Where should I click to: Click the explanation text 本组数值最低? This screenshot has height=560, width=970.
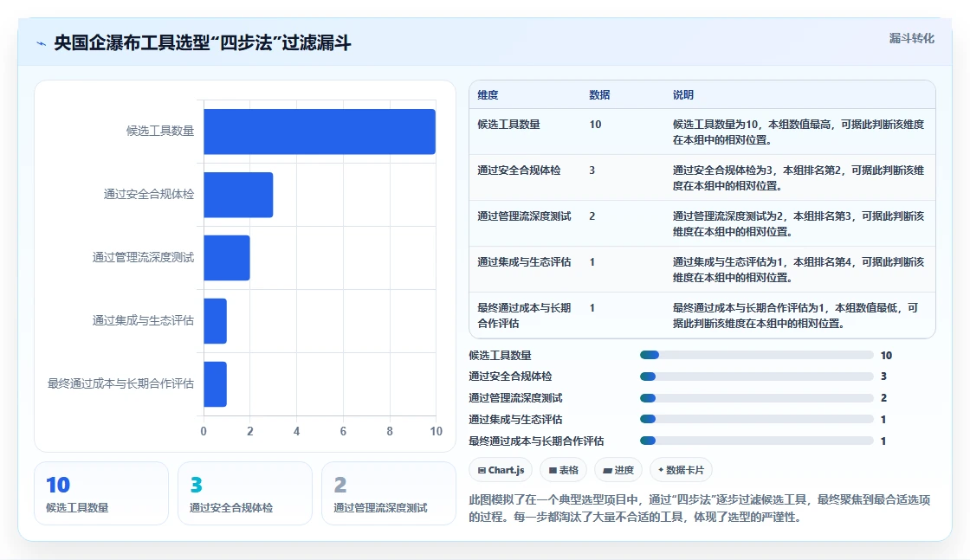(866, 308)
